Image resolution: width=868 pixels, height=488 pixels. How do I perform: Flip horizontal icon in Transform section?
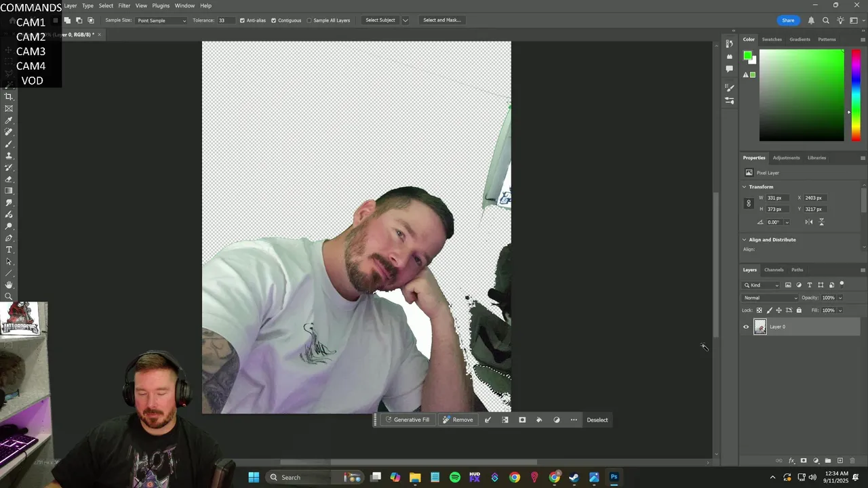pos(809,222)
